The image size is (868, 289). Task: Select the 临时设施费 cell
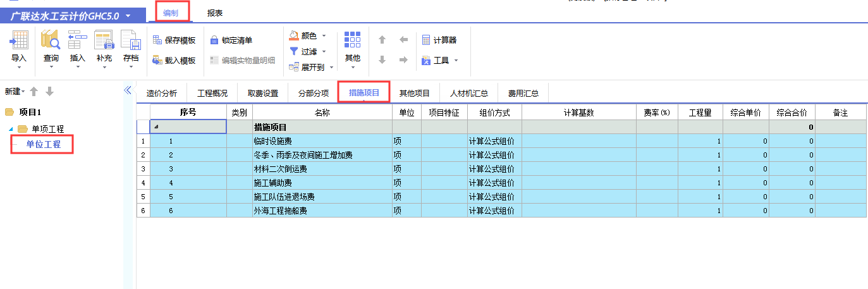[322, 141]
